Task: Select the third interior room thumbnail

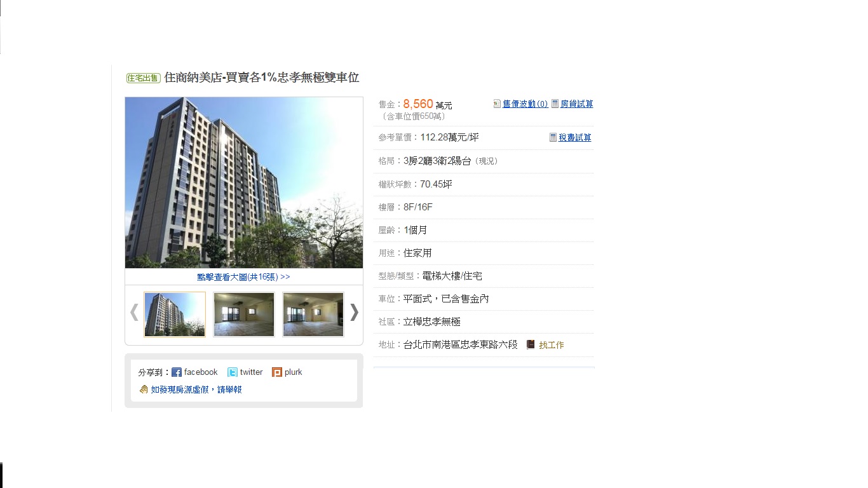Action: click(x=313, y=314)
